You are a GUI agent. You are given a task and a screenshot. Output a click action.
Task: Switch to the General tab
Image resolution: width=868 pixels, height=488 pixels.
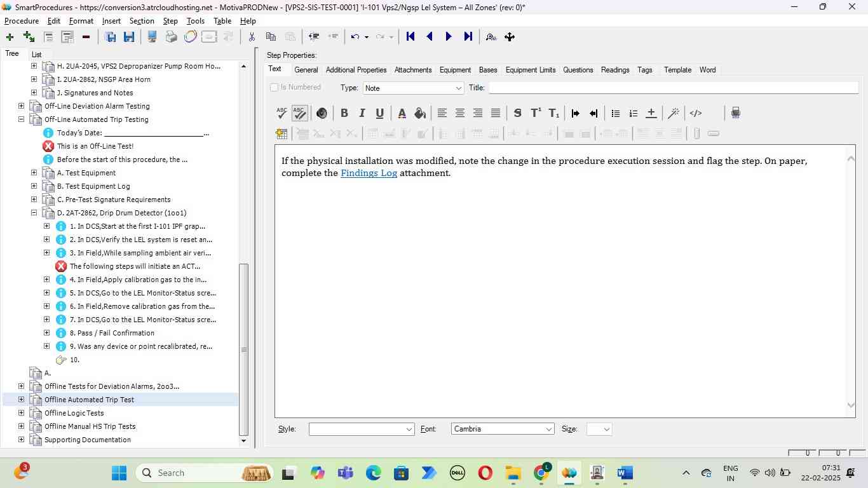[306, 70]
